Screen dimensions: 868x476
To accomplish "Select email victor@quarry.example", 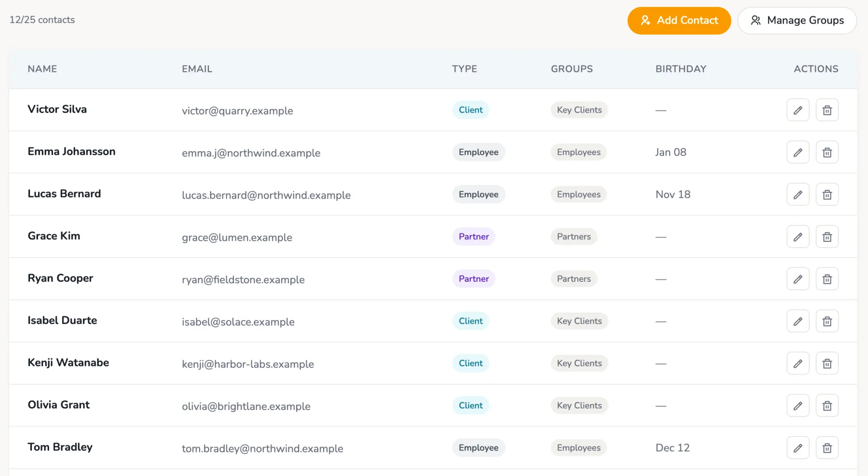I will pos(237,111).
